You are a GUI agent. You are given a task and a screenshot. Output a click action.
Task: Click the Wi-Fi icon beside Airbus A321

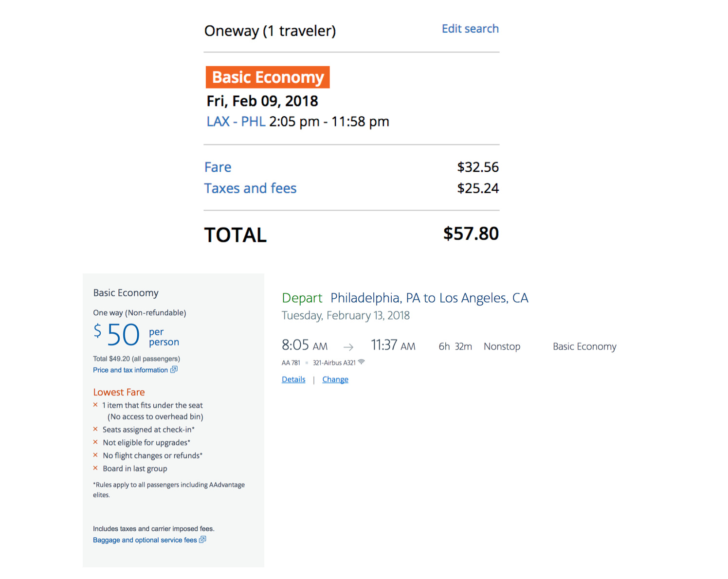pos(362,362)
